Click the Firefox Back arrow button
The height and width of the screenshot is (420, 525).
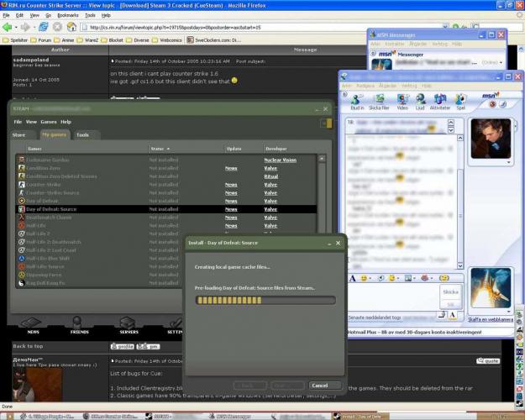(10, 28)
